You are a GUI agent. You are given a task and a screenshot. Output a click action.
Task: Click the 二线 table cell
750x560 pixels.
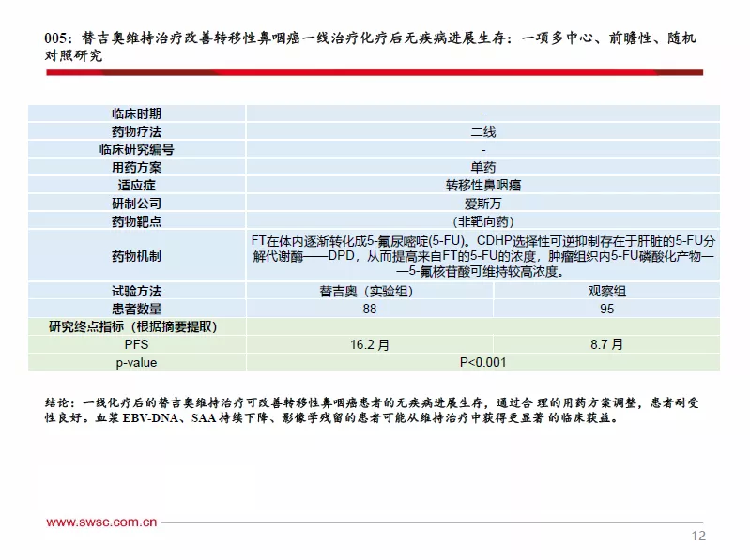click(x=483, y=131)
